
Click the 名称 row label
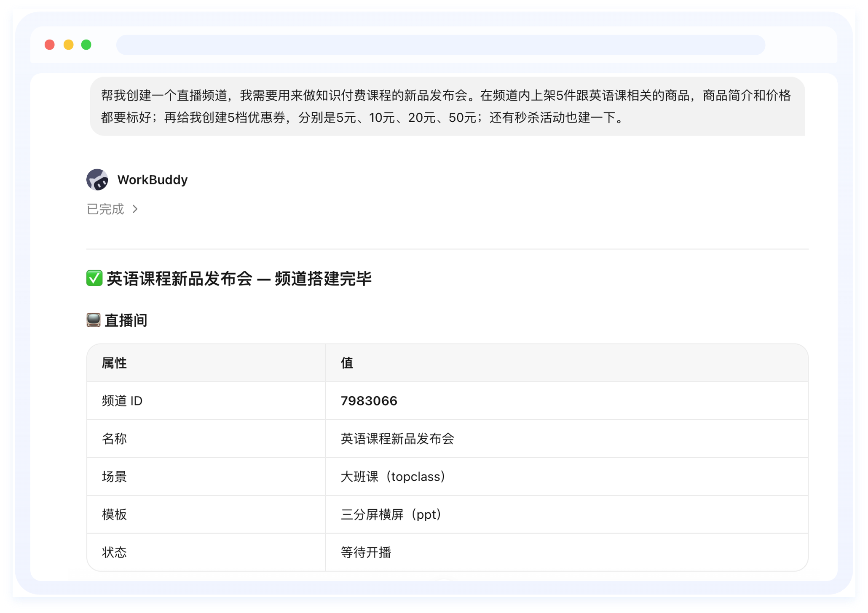114,439
